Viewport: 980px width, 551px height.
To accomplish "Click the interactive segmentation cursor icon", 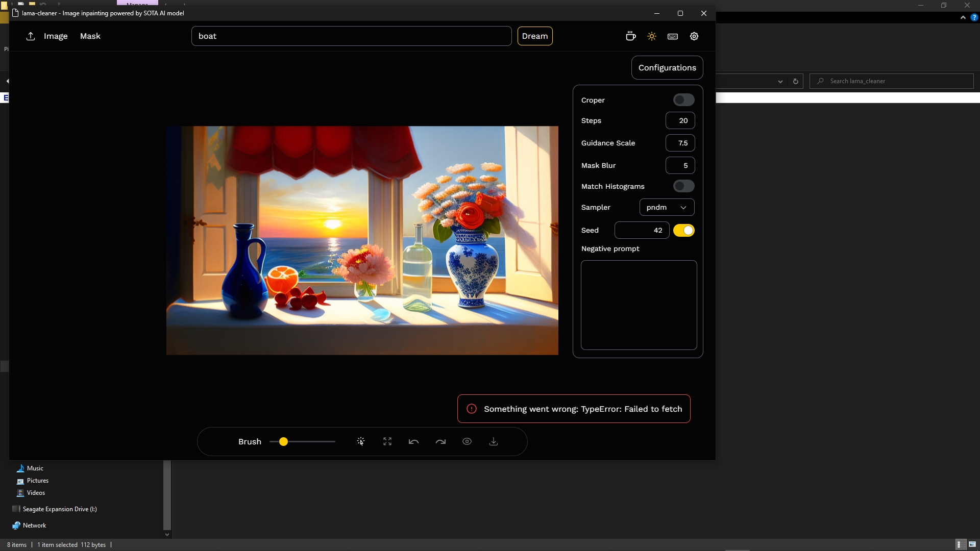I will point(361,441).
